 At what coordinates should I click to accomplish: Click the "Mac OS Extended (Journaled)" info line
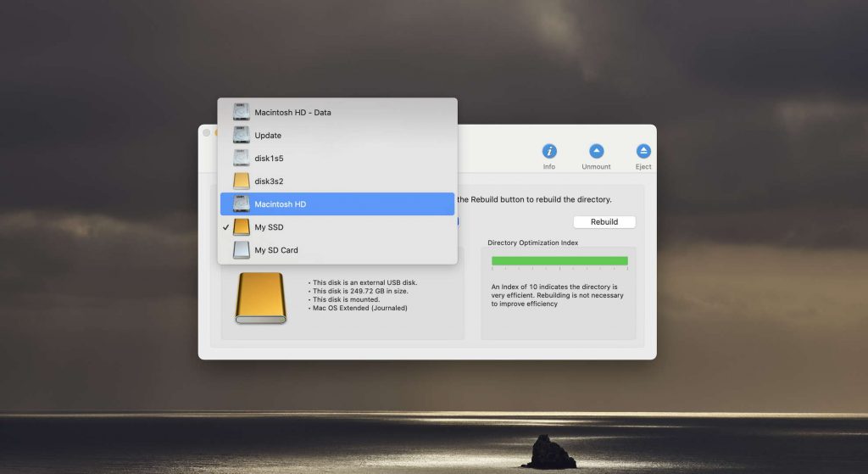pyautogui.click(x=359, y=308)
